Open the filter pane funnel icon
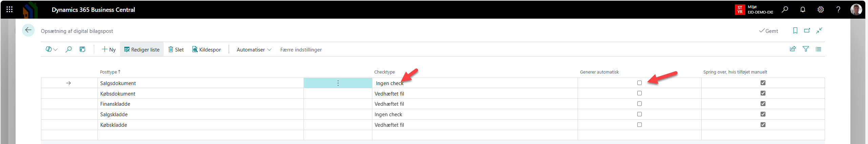This screenshot has height=144, width=868. pyautogui.click(x=806, y=49)
